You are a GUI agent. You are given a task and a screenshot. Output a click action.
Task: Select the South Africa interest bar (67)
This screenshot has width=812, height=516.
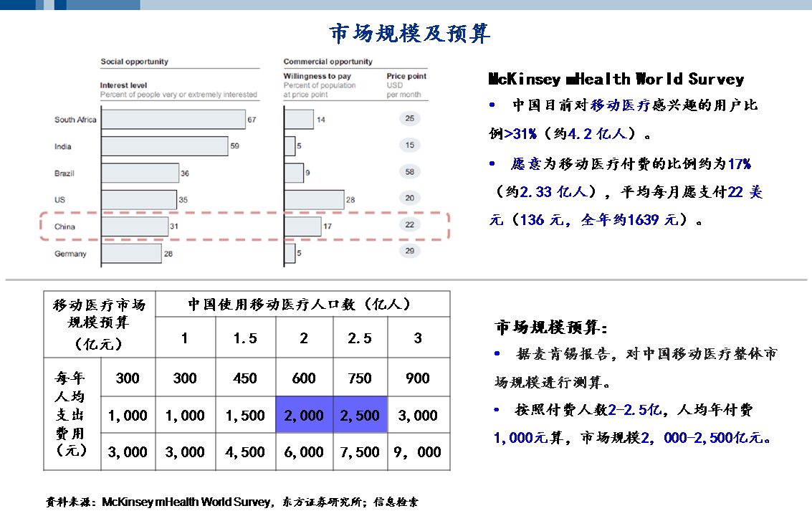click(x=173, y=119)
